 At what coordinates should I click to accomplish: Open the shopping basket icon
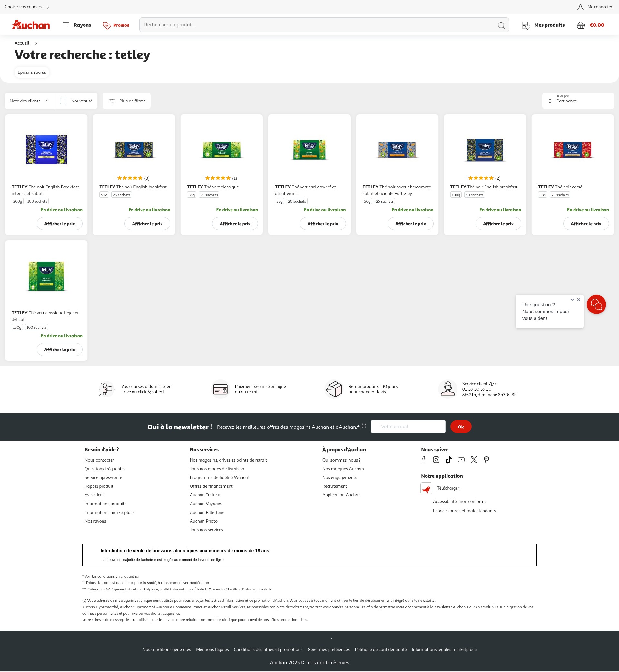[x=581, y=25]
